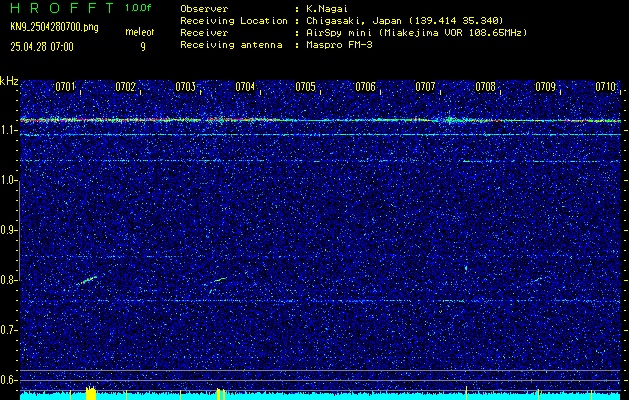
Task: Click the HROFFT title text
Action: 62,8
